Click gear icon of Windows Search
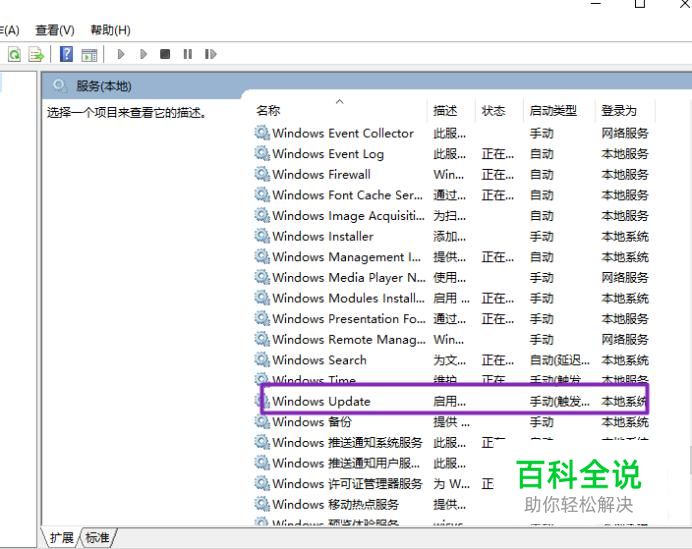Image resolution: width=692 pixels, height=549 pixels. pyautogui.click(x=262, y=359)
